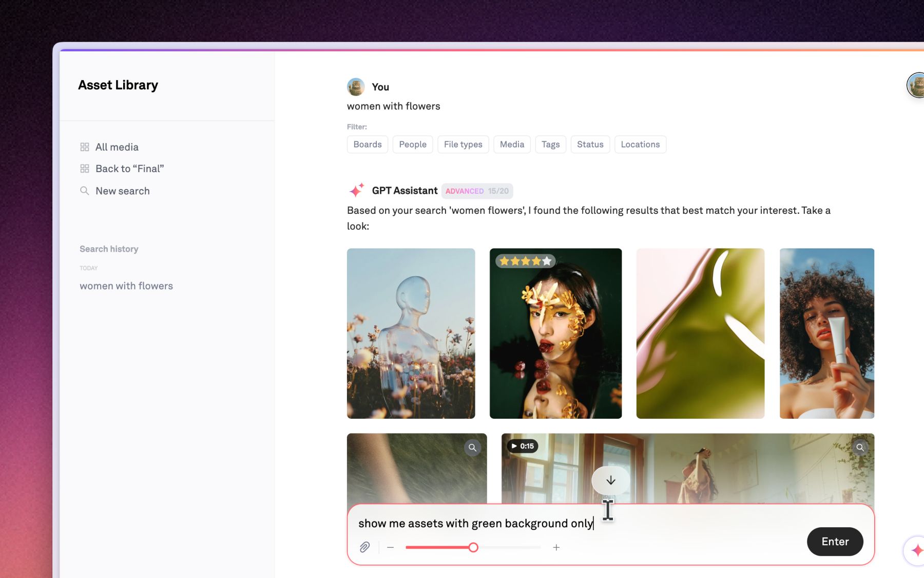Play the 0:15 video clip badge
This screenshot has height=578, width=924.
point(523,446)
